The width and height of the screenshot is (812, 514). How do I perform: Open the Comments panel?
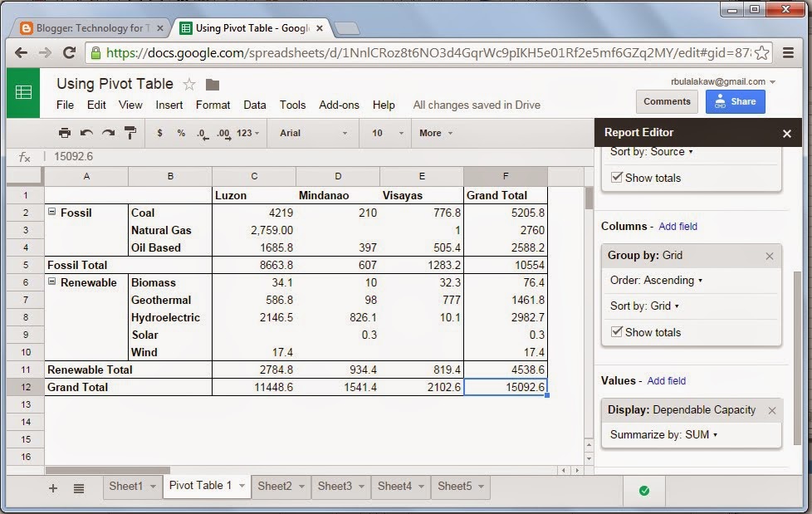pyautogui.click(x=667, y=101)
